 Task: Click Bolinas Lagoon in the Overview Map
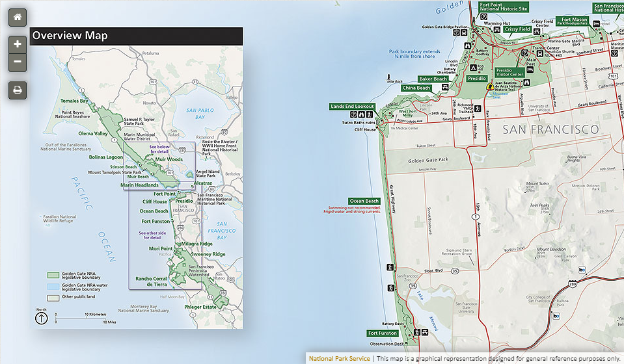click(x=106, y=157)
